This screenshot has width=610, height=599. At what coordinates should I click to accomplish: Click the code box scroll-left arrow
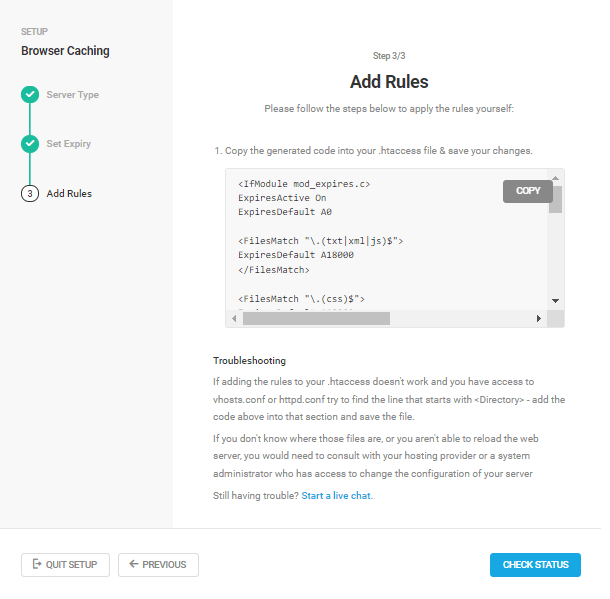point(234,318)
